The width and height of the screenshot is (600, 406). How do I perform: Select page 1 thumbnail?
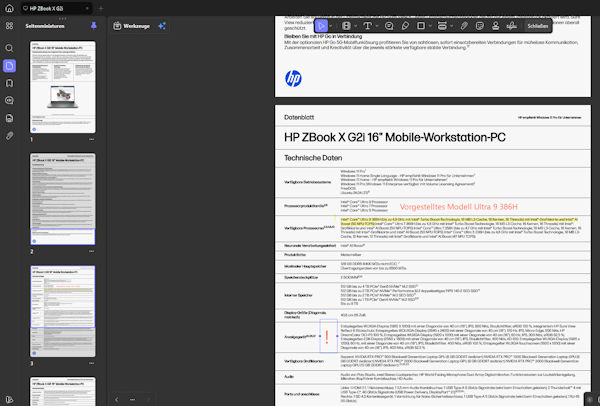pos(63,87)
